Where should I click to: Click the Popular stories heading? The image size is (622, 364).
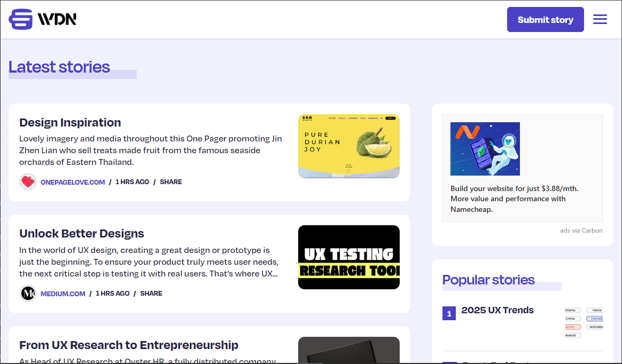pyautogui.click(x=488, y=280)
